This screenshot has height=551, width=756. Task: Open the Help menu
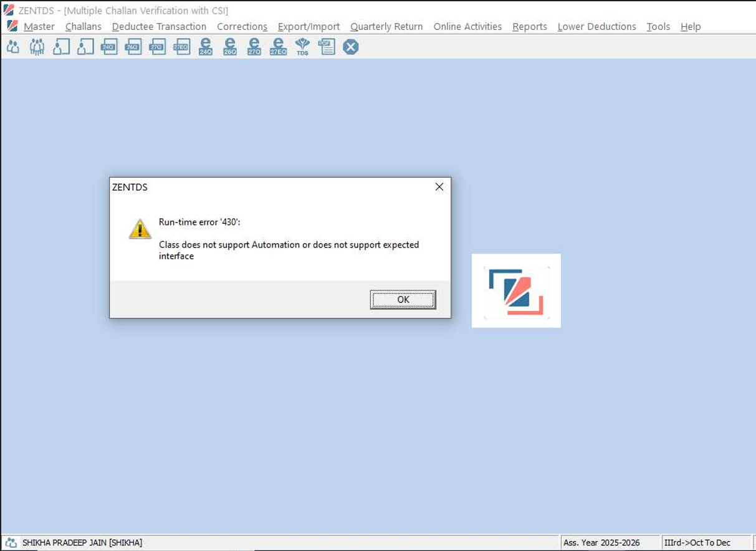[691, 26]
